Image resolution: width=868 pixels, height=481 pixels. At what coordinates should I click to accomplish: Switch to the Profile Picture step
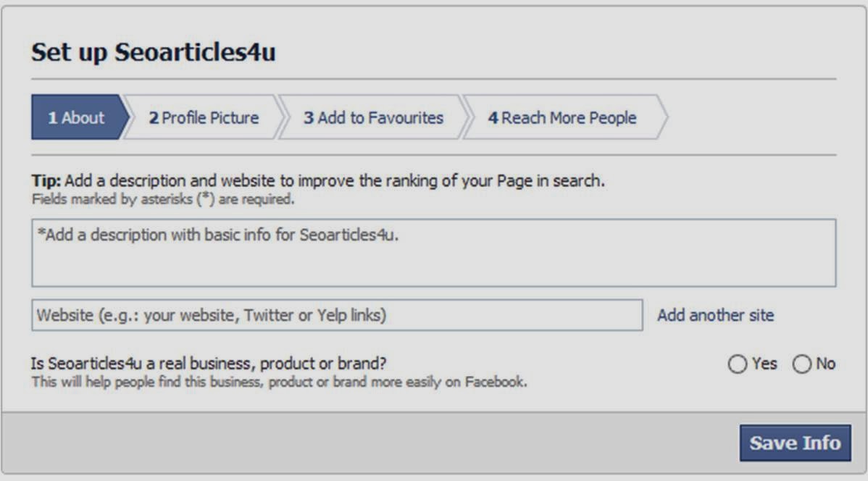point(201,117)
